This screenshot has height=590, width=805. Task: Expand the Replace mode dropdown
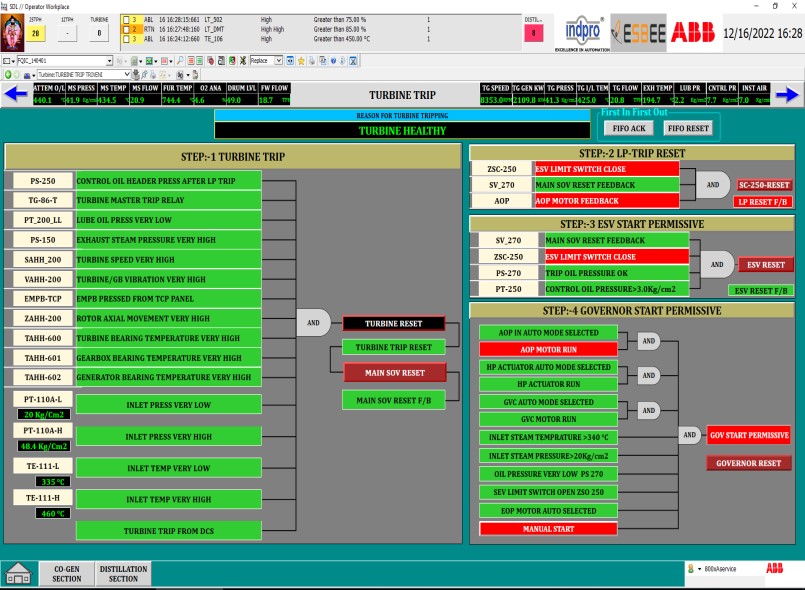(280, 61)
